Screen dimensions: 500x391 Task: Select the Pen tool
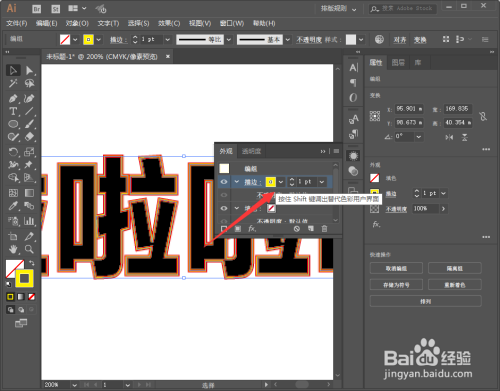click(13, 98)
